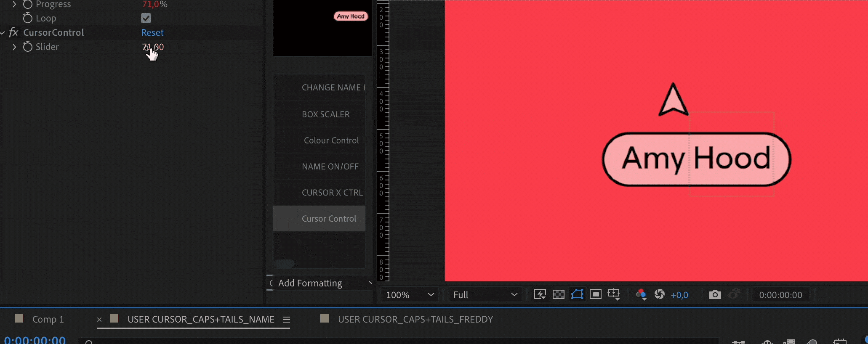The image size is (868, 344).
Task: Collapse the CursorControl effect
Action: coord(3,32)
